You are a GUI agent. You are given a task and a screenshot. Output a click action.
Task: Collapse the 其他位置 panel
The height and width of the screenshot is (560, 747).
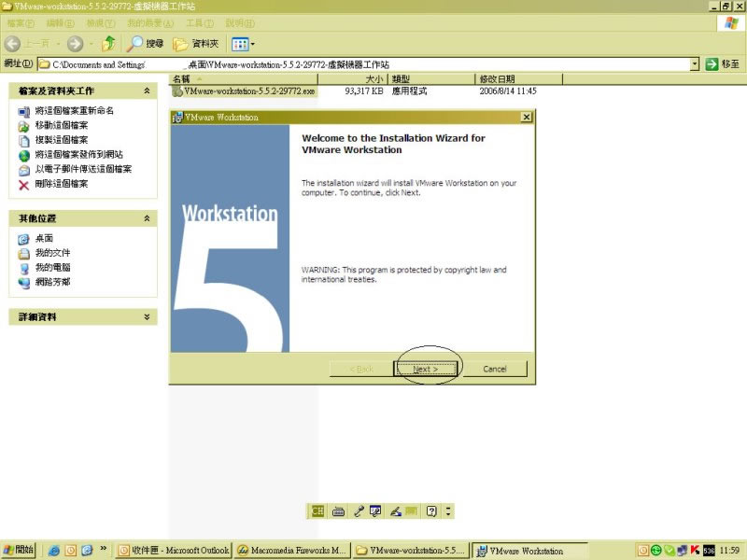(x=147, y=217)
